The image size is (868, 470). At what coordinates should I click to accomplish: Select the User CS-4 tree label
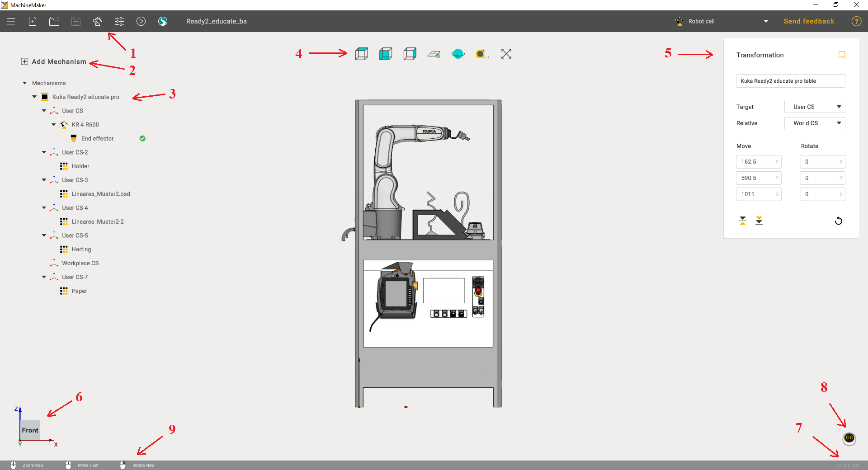click(x=75, y=208)
